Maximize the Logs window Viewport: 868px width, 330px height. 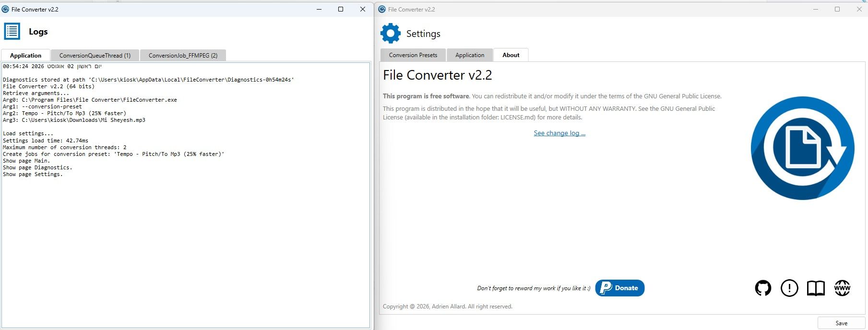click(x=341, y=9)
